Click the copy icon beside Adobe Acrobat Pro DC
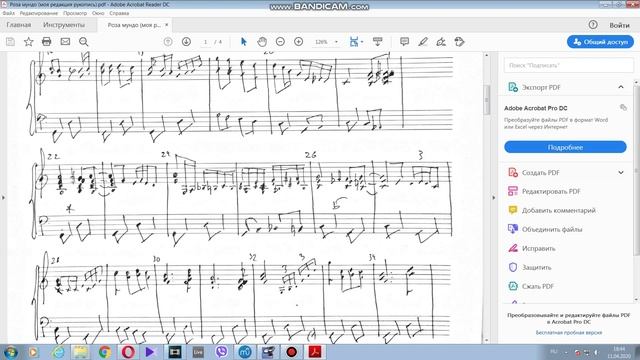 [x=623, y=107]
